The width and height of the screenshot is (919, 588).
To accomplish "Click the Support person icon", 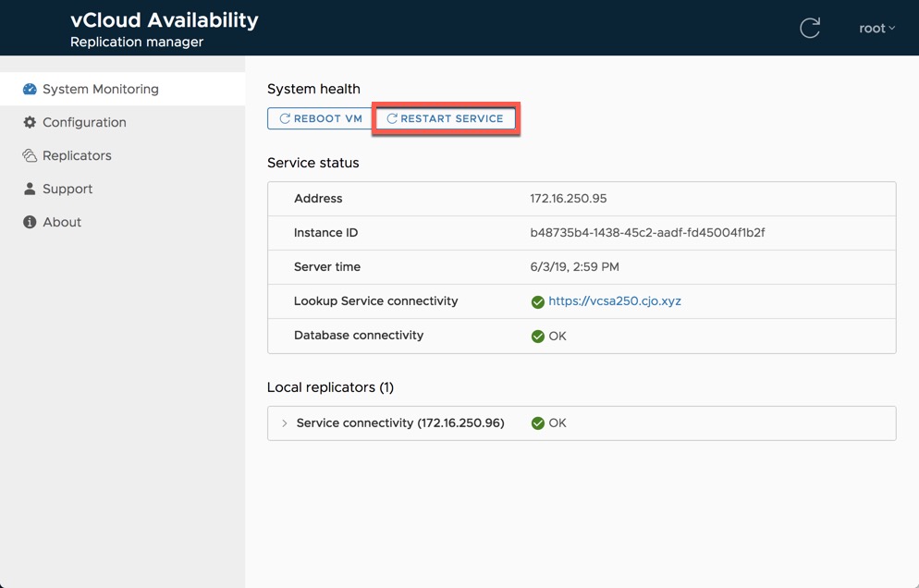I will click(x=30, y=189).
